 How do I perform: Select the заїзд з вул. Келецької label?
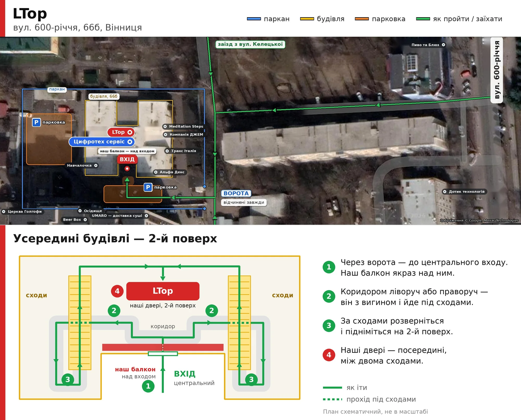(250, 44)
